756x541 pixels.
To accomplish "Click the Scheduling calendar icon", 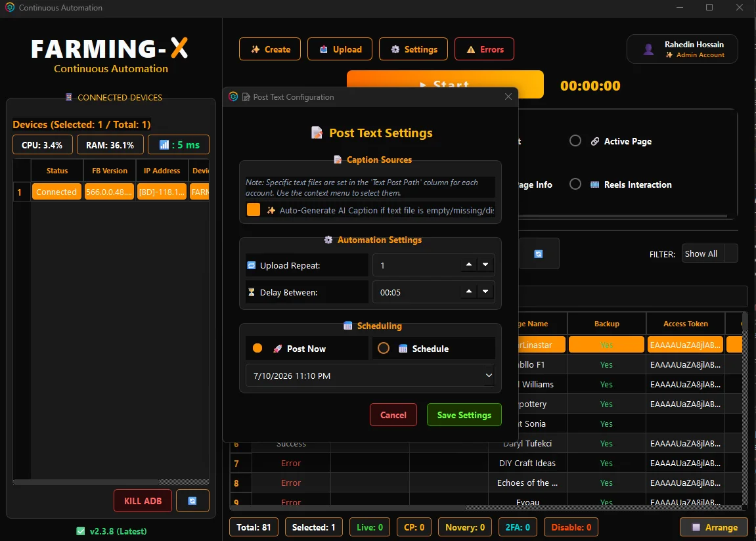I will click(347, 326).
